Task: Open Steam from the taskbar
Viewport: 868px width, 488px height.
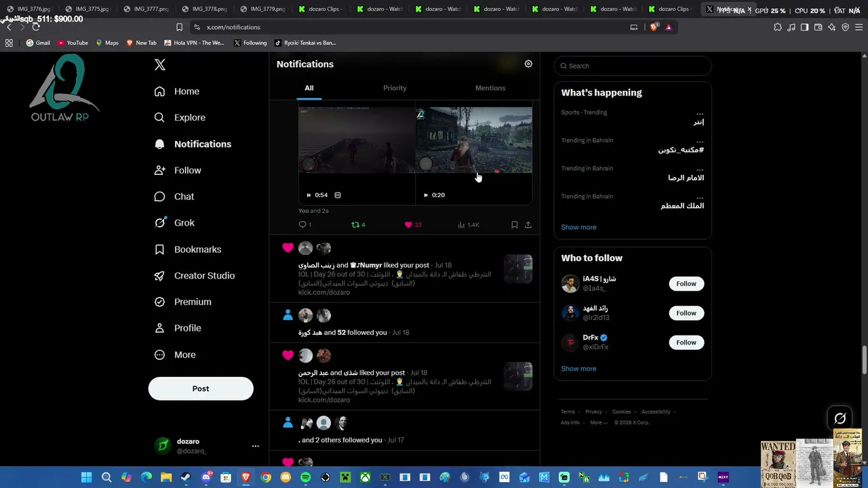Action: tap(186, 477)
